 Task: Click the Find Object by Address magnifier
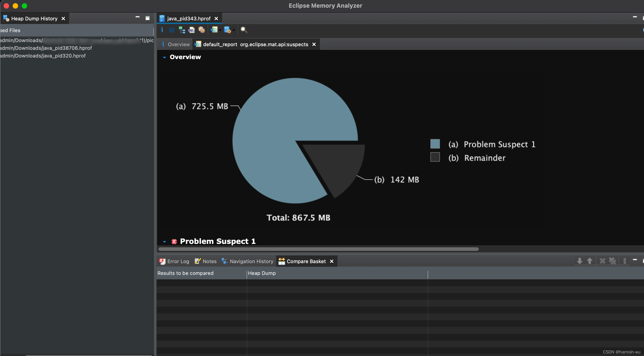(x=244, y=30)
